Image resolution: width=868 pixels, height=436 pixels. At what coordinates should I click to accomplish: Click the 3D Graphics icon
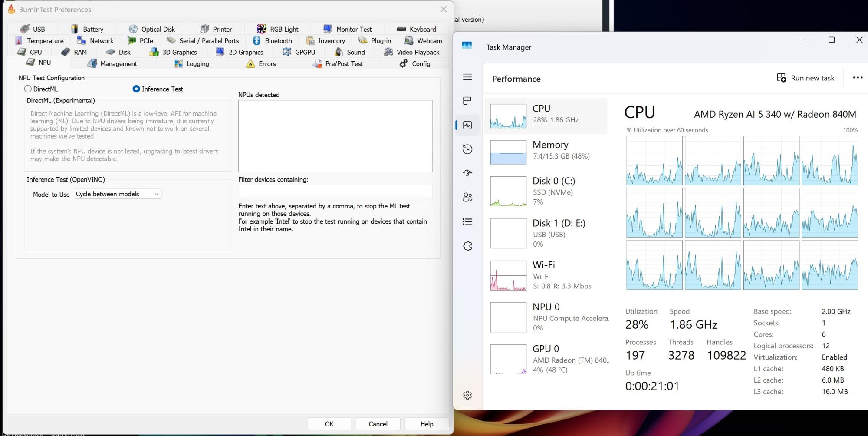pyautogui.click(x=154, y=52)
